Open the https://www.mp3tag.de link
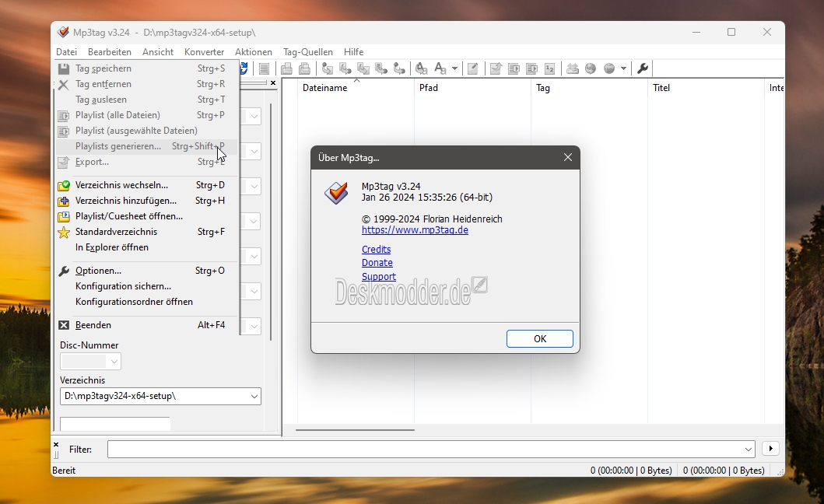 pyautogui.click(x=415, y=230)
